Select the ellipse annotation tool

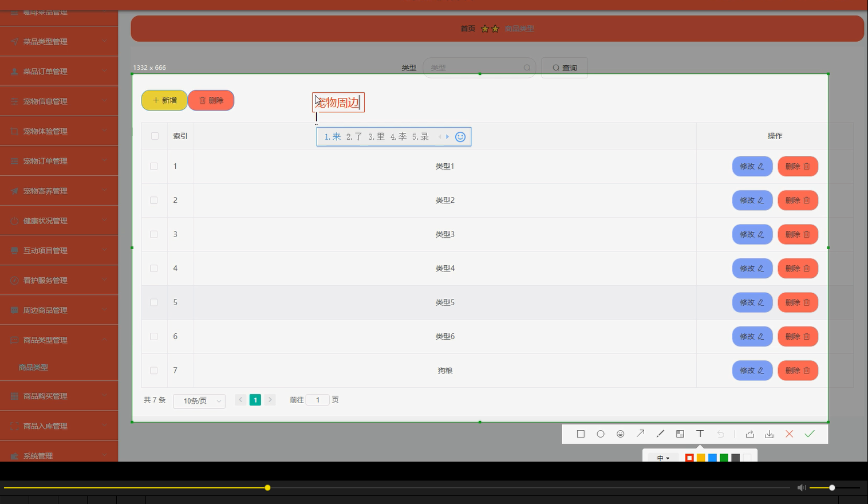601,434
